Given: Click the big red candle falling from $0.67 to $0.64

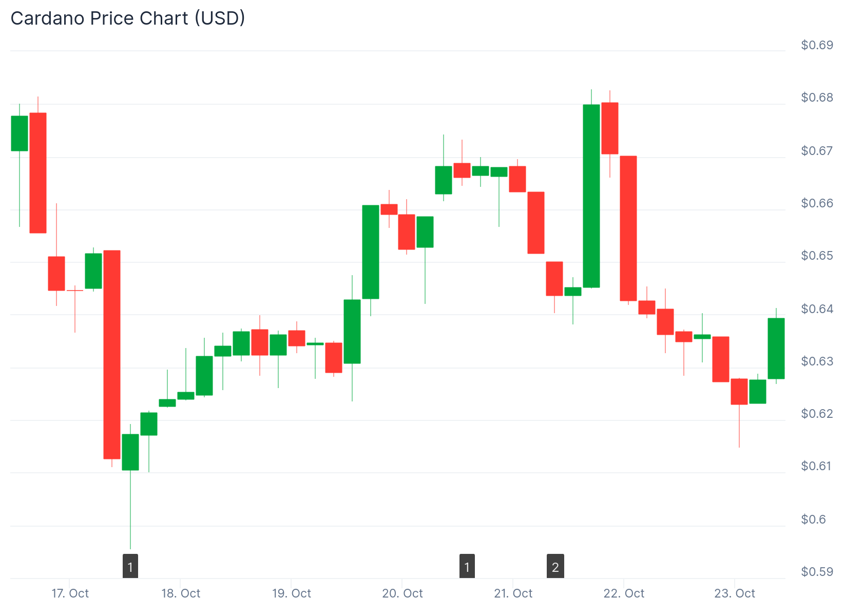Looking at the screenshot, I should [628, 228].
